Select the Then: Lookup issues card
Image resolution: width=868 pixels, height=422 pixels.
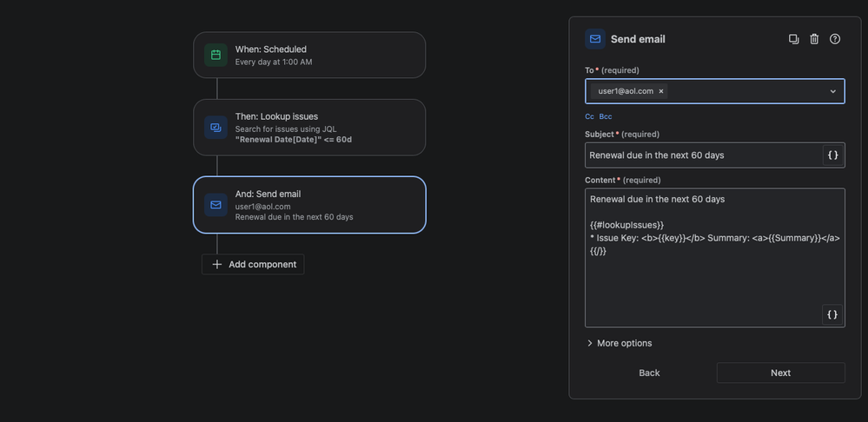click(309, 128)
